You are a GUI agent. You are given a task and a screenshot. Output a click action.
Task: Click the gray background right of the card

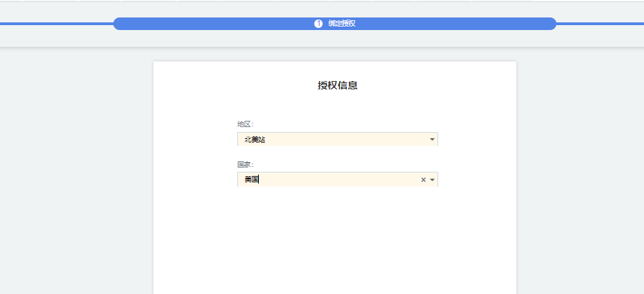579,175
